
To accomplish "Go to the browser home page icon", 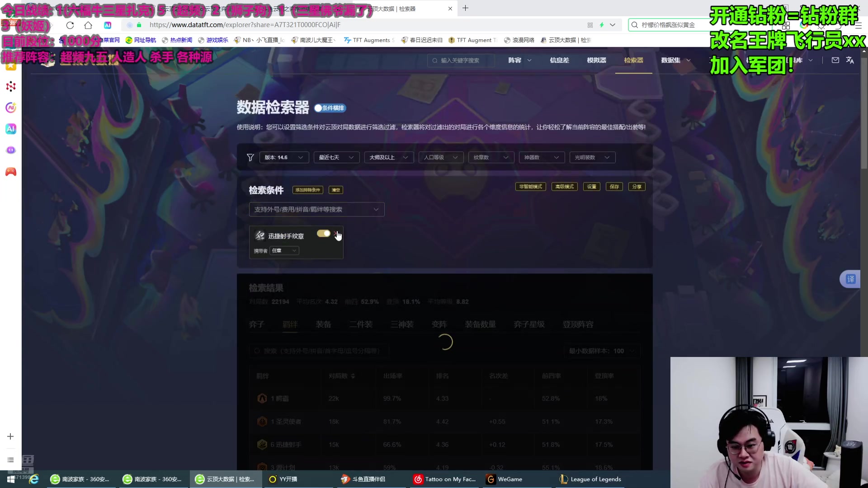I will tap(88, 25).
